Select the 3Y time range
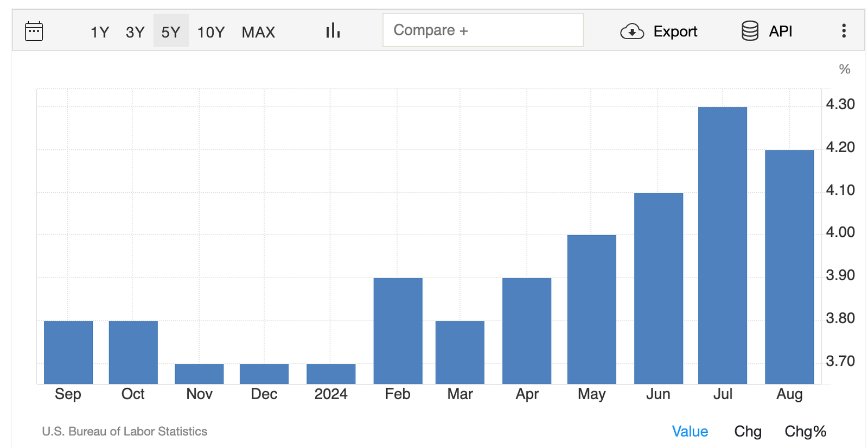 tap(135, 32)
